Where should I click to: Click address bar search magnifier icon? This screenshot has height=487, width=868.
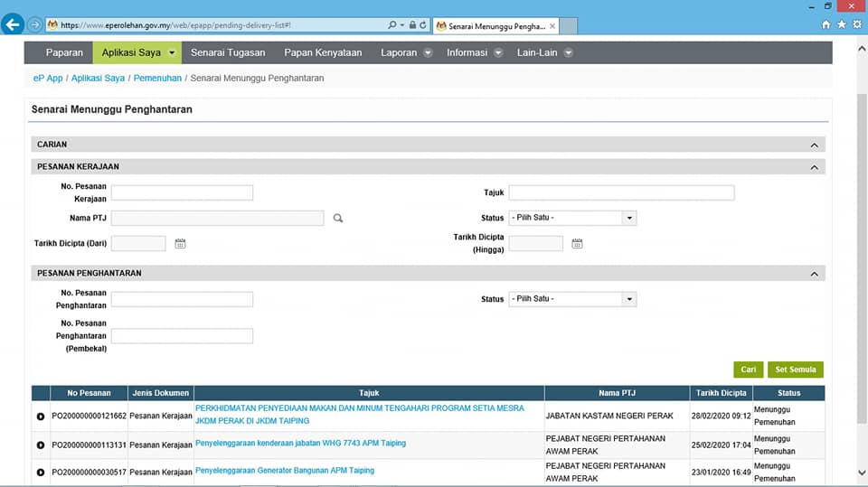[392, 25]
